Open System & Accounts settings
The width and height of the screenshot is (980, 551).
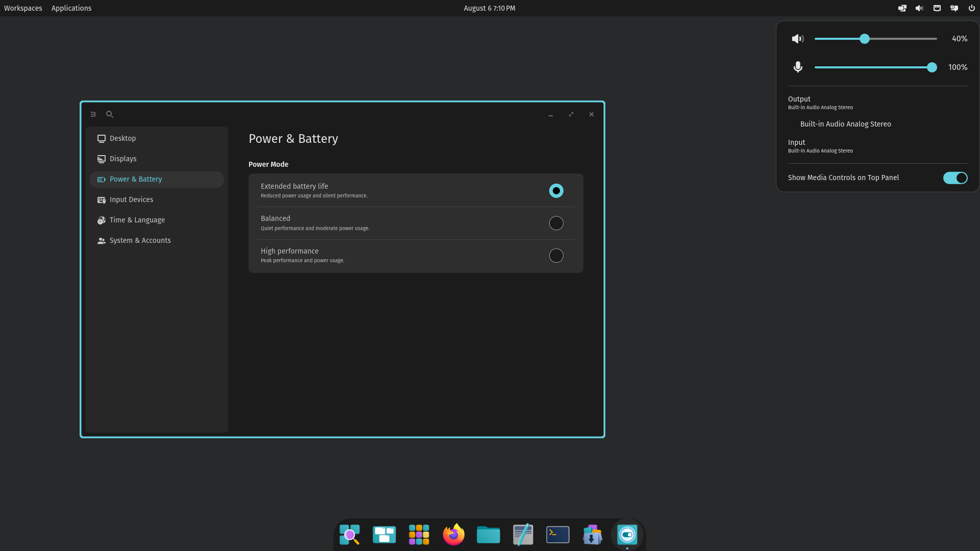tap(140, 240)
